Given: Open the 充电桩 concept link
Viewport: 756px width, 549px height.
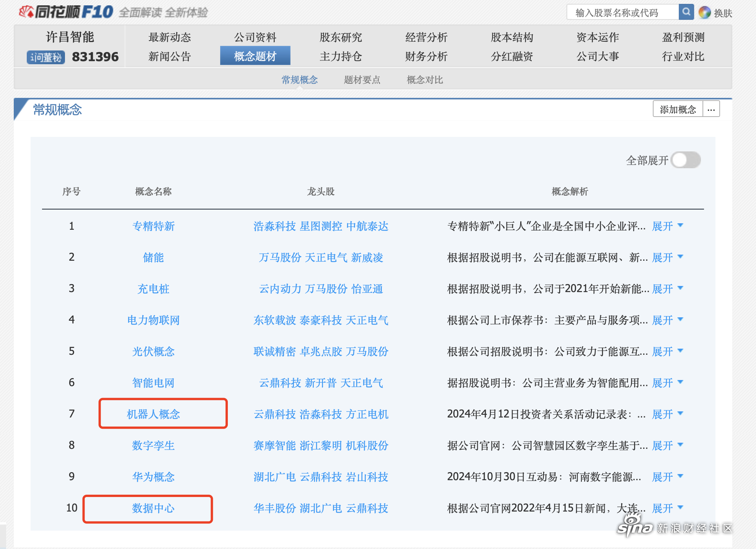Looking at the screenshot, I should click(x=154, y=289).
